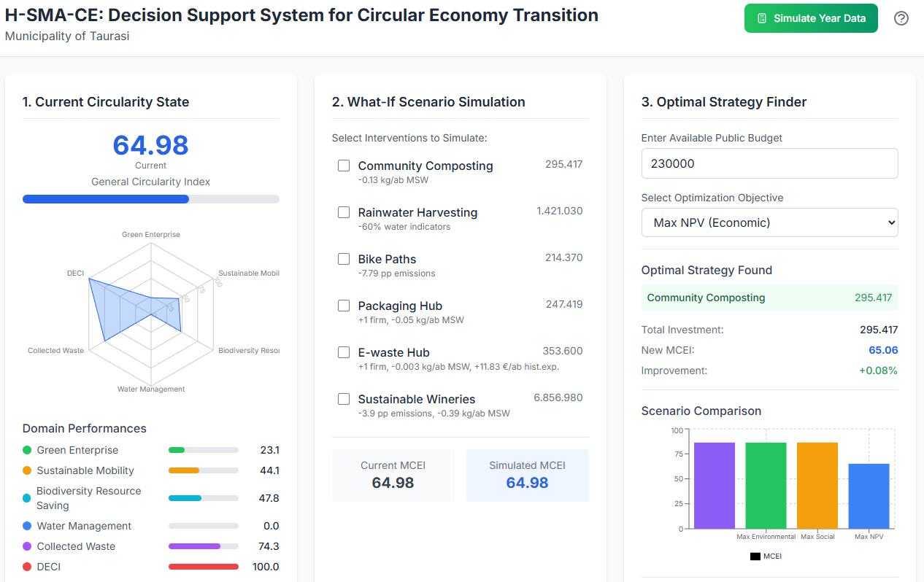Click the green Green Enterprise dot
This screenshot has height=582, width=924.
(27, 450)
